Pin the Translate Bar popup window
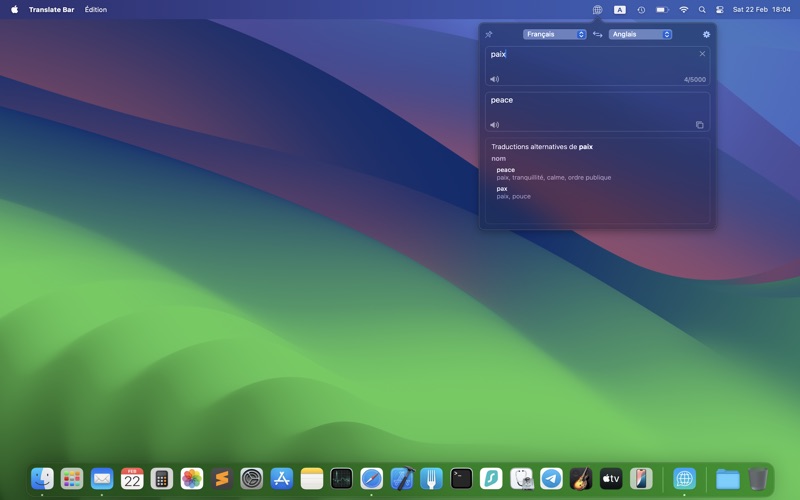This screenshot has height=500, width=800. coord(488,35)
